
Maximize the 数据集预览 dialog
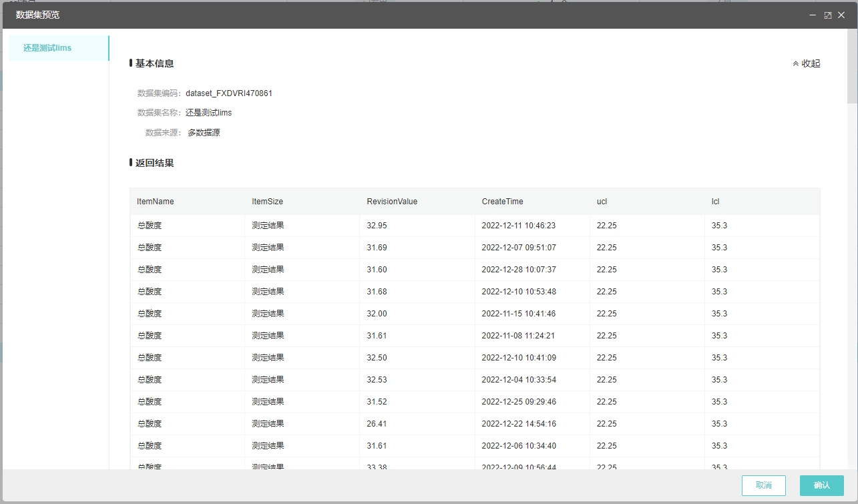(x=828, y=15)
